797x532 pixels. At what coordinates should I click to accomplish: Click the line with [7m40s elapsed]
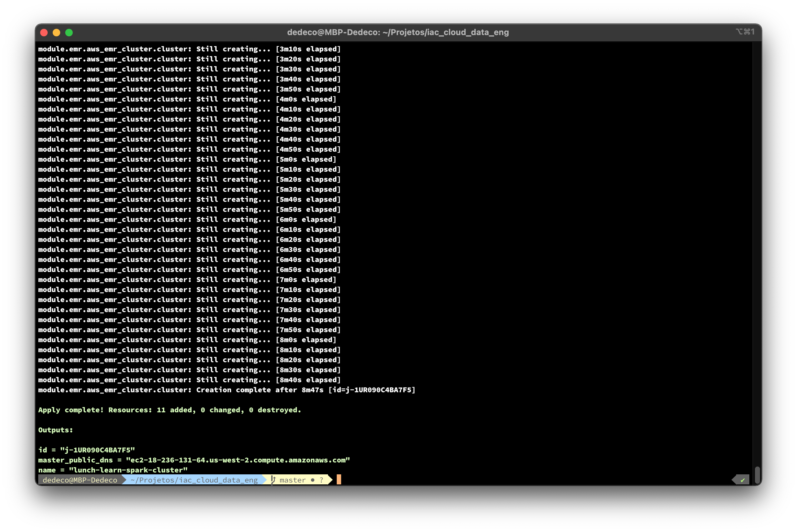(189, 320)
